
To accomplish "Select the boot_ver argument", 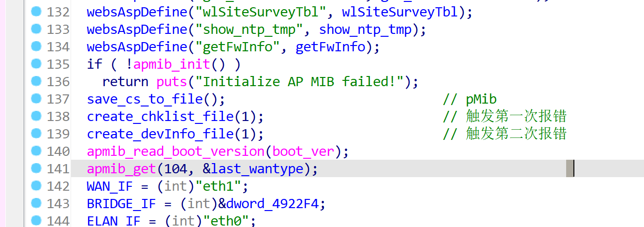I will click(x=303, y=151).
